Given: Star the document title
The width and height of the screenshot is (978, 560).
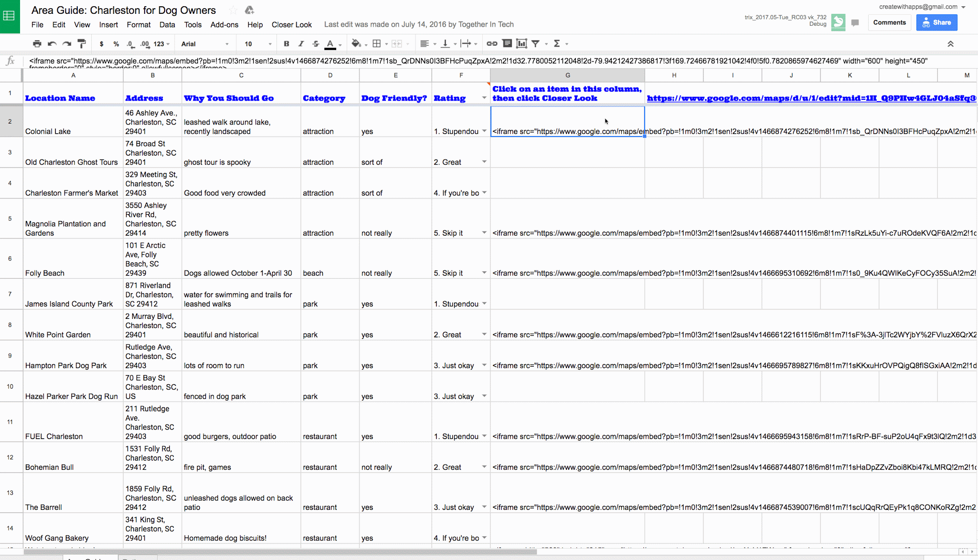Looking at the screenshot, I should 233,10.
